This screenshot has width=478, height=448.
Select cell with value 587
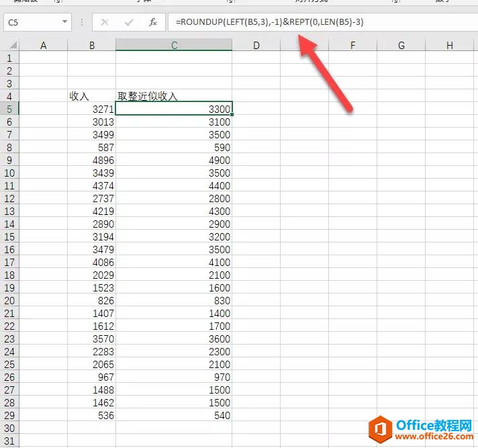pyautogui.click(x=92, y=147)
